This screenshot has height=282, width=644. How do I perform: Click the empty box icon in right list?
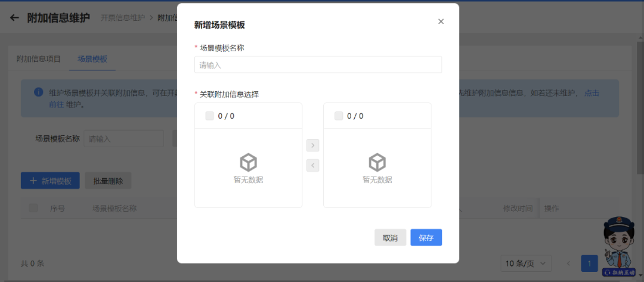click(377, 162)
